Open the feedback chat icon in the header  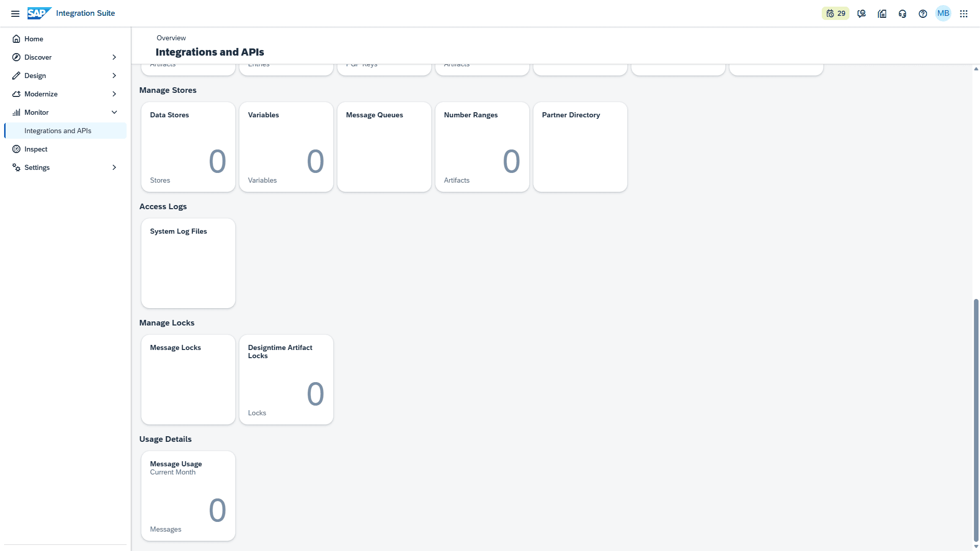pyautogui.click(x=862, y=14)
